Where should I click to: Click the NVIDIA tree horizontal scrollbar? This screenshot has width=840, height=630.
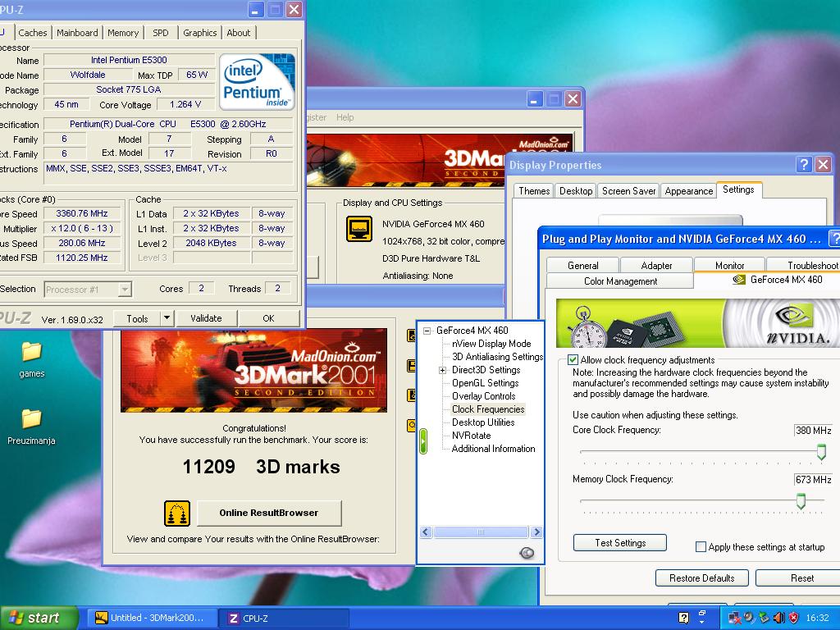[481, 532]
